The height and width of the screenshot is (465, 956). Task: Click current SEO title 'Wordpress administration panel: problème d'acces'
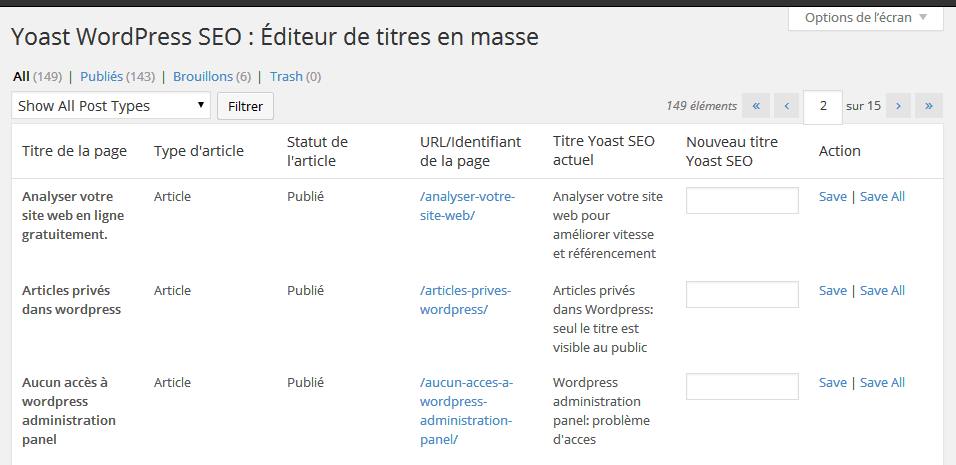point(601,410)
